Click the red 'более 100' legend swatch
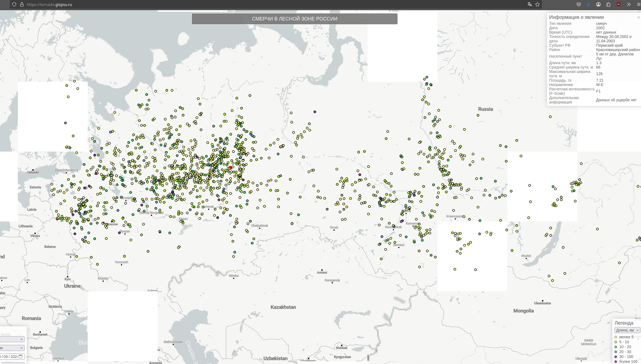Screen dimensions: 641x364 tap(616, 362)
